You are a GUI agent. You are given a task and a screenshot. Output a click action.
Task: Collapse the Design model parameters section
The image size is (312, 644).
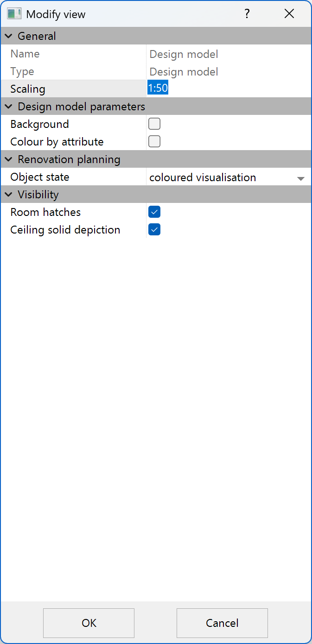[8, 106]
